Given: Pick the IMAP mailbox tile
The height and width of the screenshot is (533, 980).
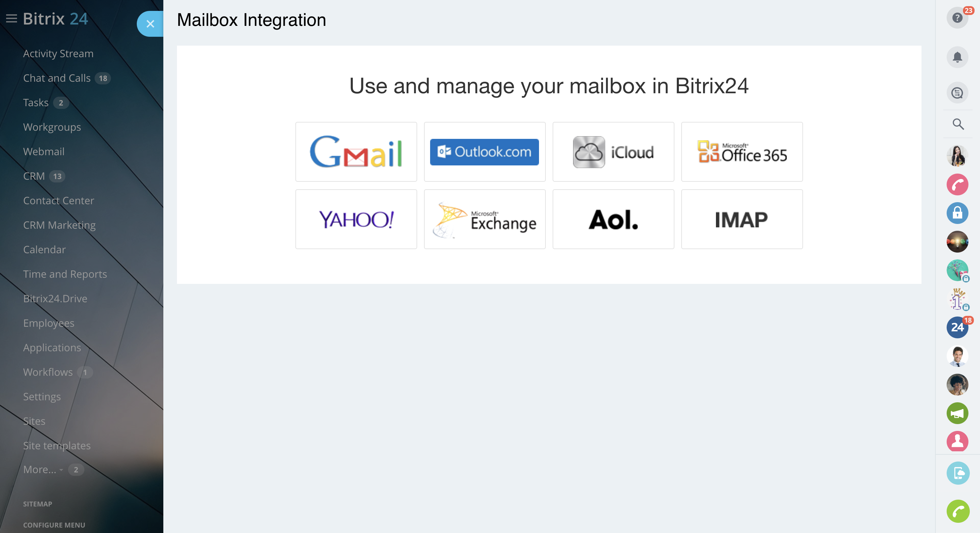Looking at the screenshot, I should point(741,220).
